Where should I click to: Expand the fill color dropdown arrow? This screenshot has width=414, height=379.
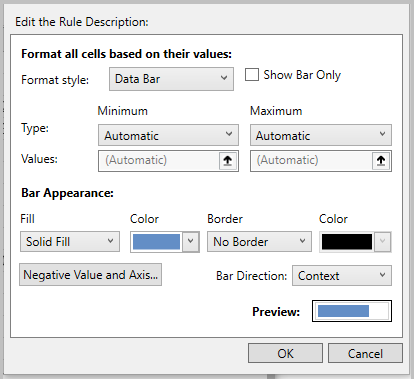tap(191, 241)
